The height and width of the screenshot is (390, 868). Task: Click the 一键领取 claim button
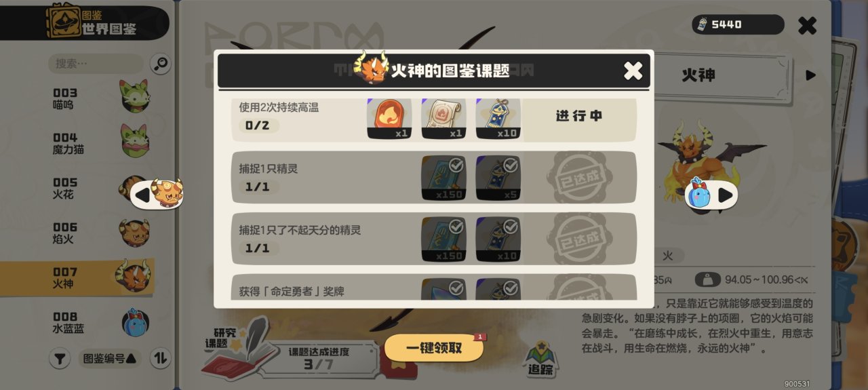coord(434,348)
